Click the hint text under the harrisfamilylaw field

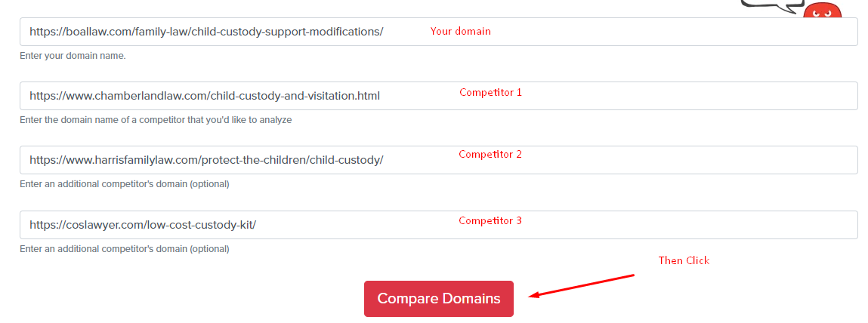click(125, 184)
